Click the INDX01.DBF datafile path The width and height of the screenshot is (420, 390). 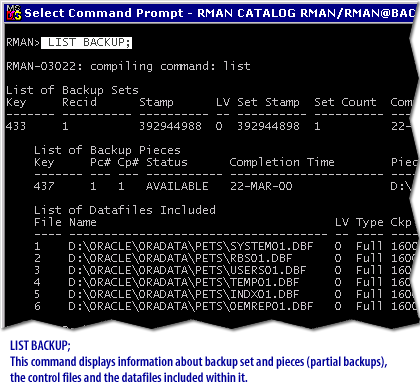tap(184, 294)
